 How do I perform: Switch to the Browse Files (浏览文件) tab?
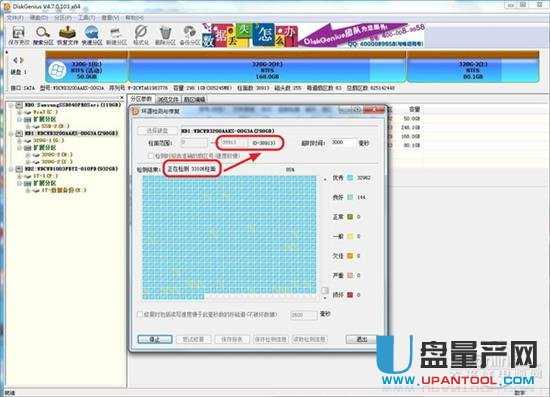coord(168,100)
